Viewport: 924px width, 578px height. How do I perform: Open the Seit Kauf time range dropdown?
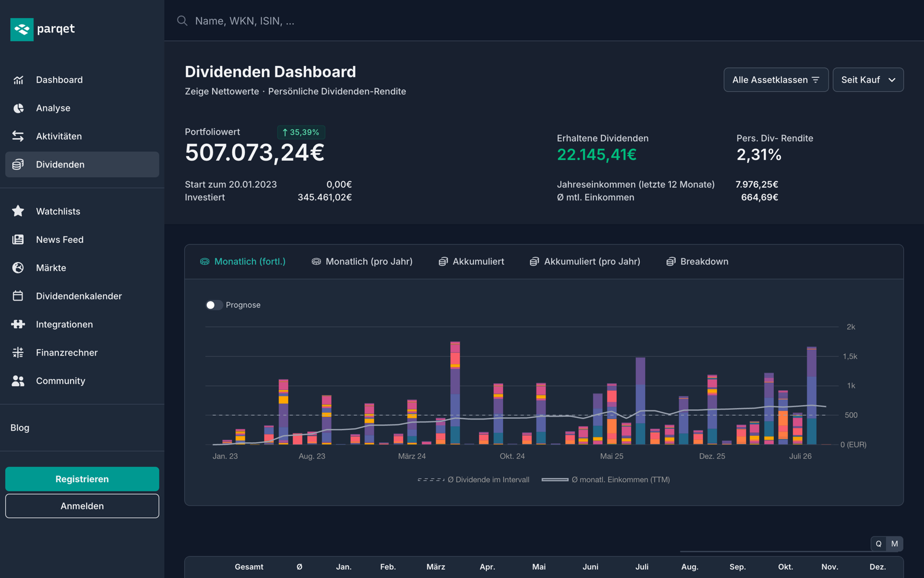tap(868, 80)
